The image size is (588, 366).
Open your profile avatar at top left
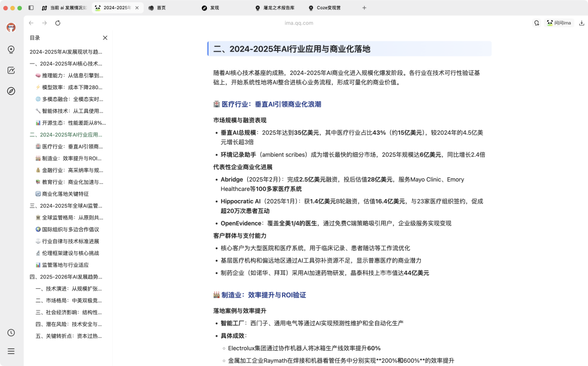[11, 28]
